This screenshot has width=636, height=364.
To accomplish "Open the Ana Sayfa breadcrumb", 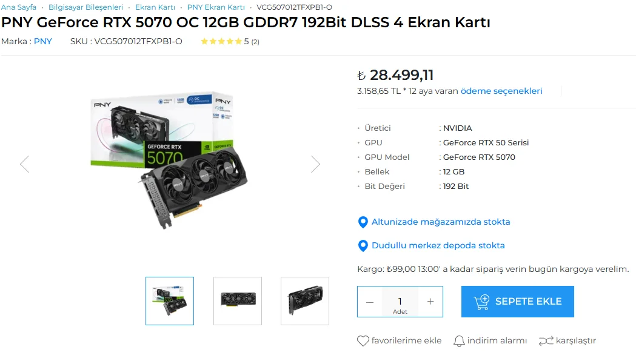I will pos(19,7).
